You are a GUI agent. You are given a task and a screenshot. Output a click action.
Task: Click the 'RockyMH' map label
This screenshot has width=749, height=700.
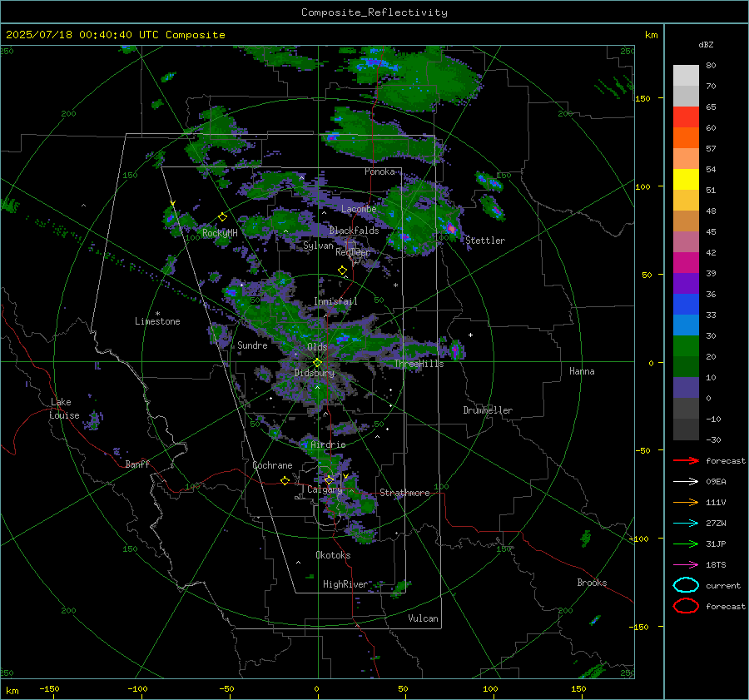220,233
